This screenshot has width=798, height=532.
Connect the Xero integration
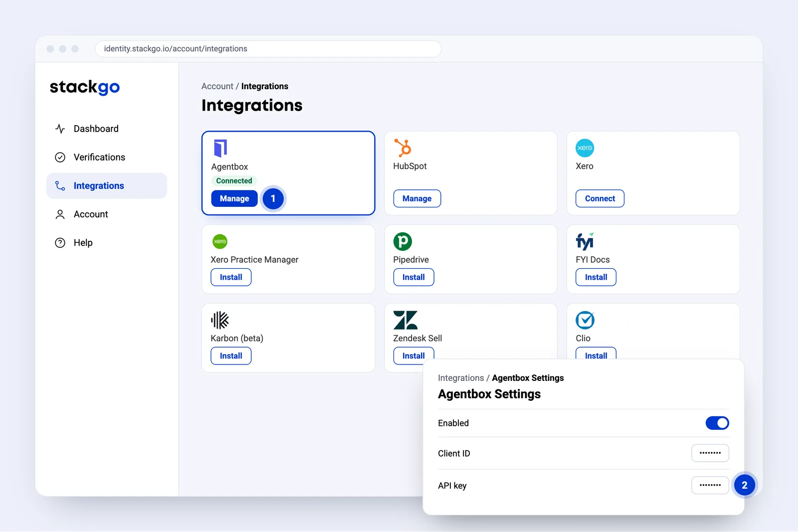coord(600,198)
